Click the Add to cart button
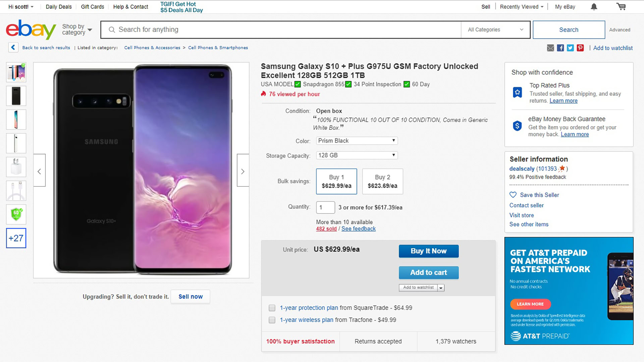The width and height of the screenshot is (644, 362). point(428,273)
